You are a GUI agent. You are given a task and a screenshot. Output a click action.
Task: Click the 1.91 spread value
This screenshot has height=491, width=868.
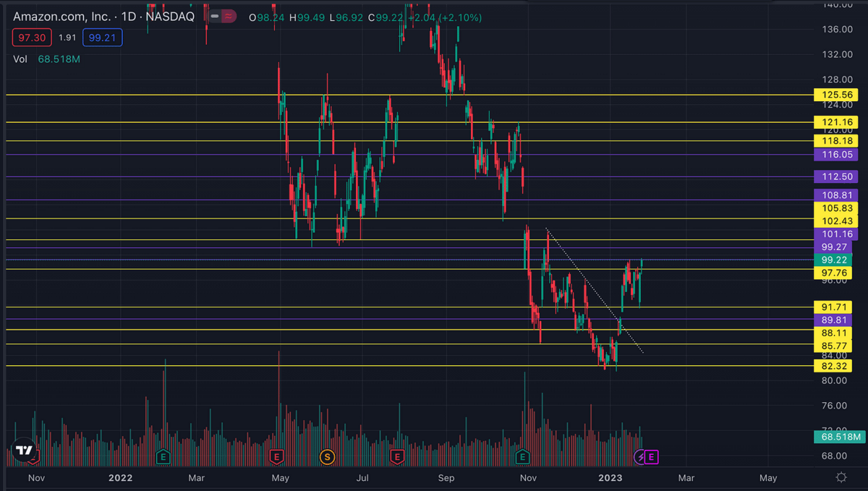(x=66, y=37)
